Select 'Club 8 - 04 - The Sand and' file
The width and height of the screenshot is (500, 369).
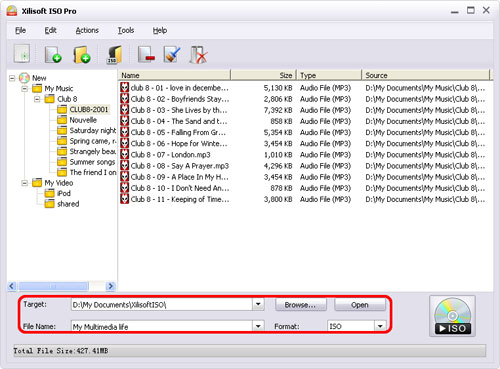[x=179, y=121]
